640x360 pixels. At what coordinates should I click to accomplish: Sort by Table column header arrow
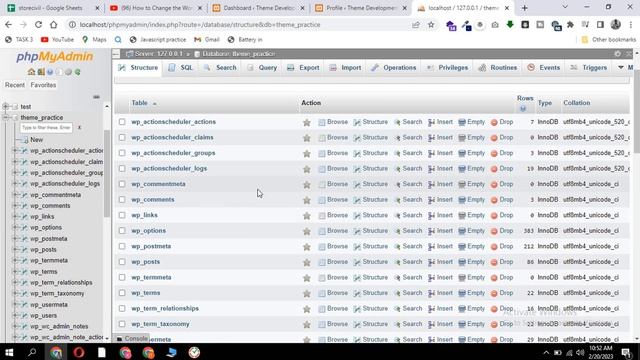coord(155,104)
